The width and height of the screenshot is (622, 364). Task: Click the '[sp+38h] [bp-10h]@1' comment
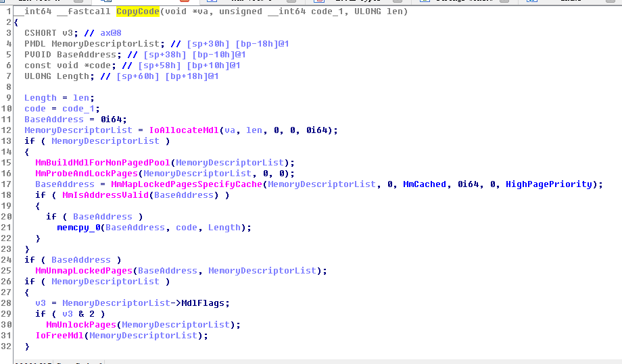[195, 55]
